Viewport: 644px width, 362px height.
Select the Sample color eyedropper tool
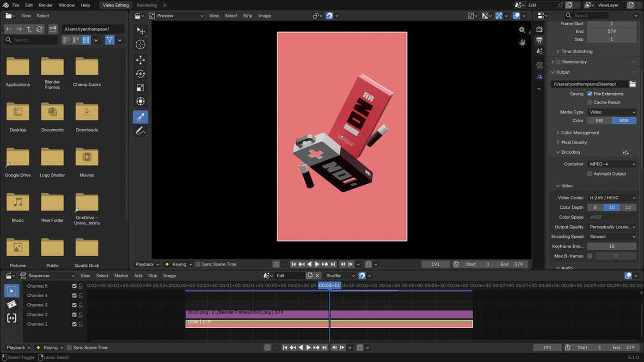click(x=141, y=117)
